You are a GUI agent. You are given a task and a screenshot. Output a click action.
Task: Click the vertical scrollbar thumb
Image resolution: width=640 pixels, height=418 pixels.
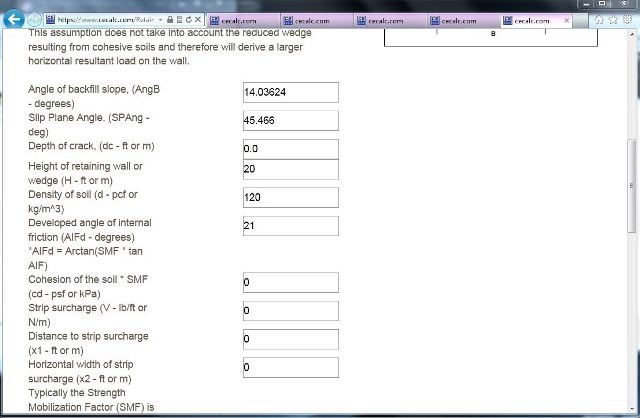(x=632, y=186)
